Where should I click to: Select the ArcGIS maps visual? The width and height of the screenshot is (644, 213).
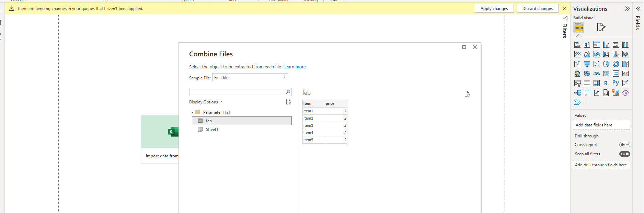point(616,93)
